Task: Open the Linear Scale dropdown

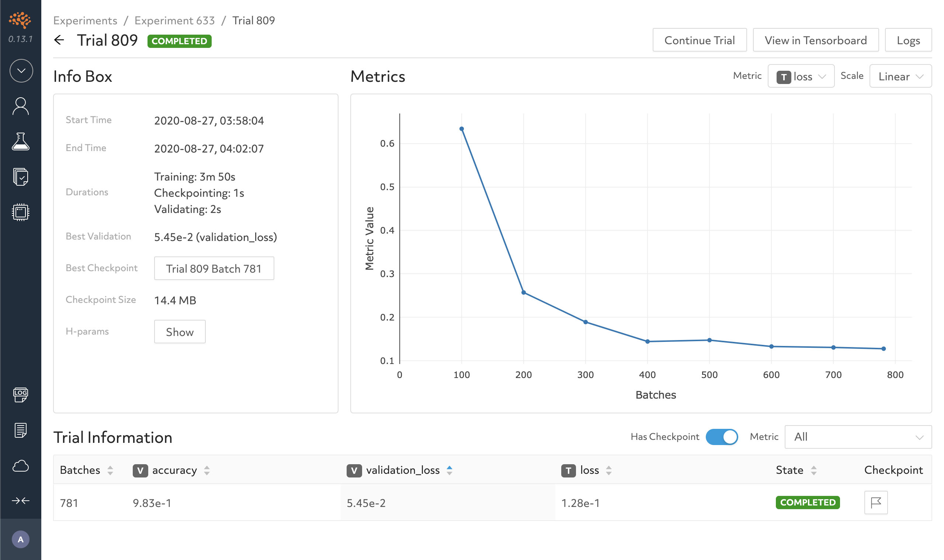Action: pyautogui.click(x=900, y=76)
